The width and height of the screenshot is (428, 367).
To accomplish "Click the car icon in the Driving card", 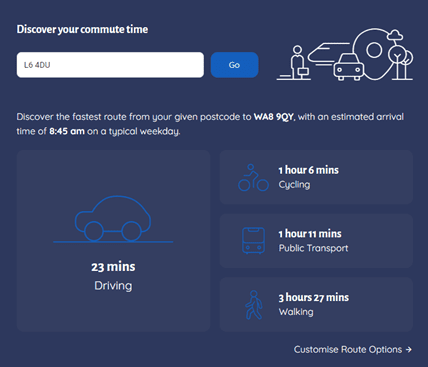I will click(x=113, y=218).
